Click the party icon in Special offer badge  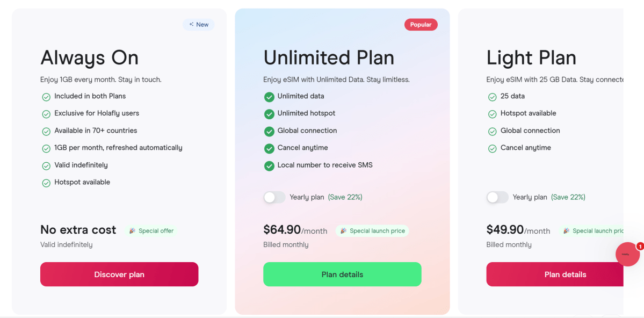click(x=132, y=231)
